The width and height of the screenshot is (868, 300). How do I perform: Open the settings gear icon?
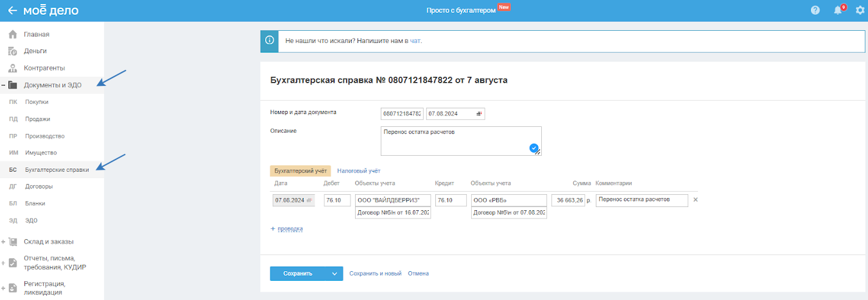(860, 10)
